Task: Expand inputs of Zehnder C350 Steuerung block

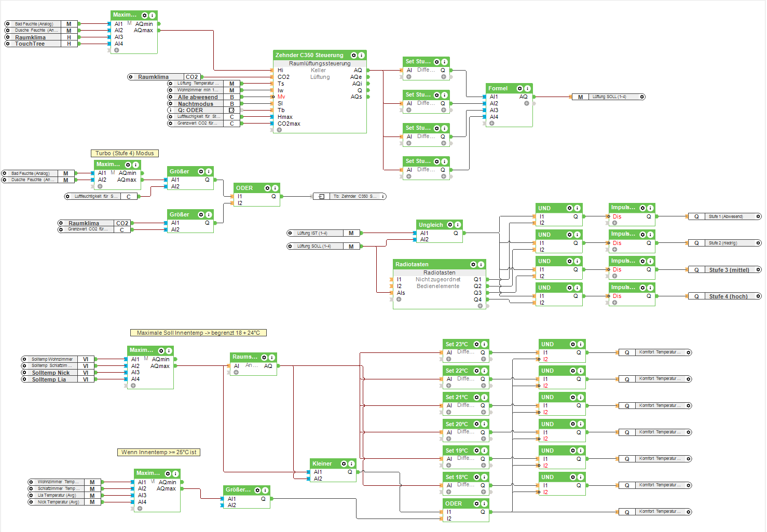Action: pyautogui.click(x=279, y=130)
